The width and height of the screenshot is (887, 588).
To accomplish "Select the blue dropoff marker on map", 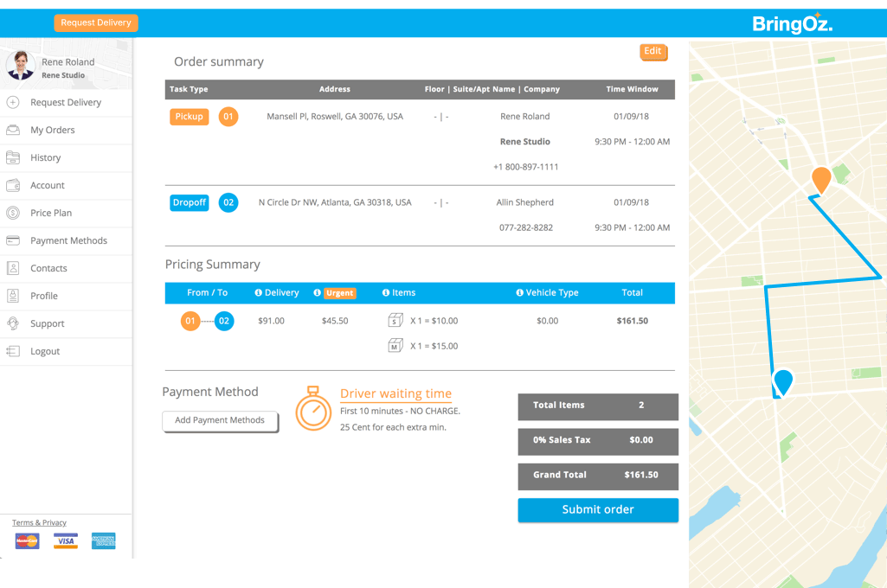I will click(783, 380).
